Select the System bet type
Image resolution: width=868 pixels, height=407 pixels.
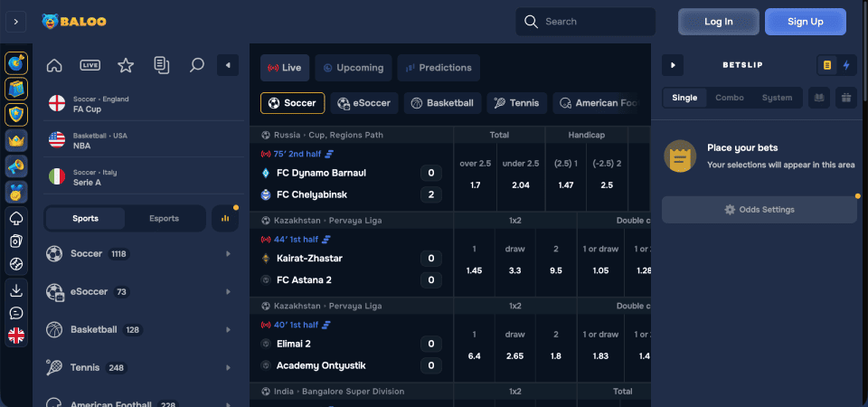pos(777,98)
